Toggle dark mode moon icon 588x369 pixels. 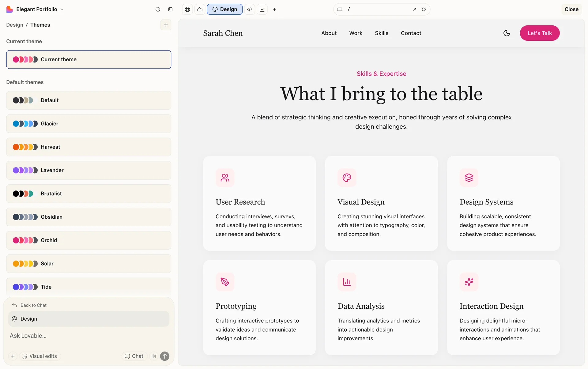tap(507, 33)
